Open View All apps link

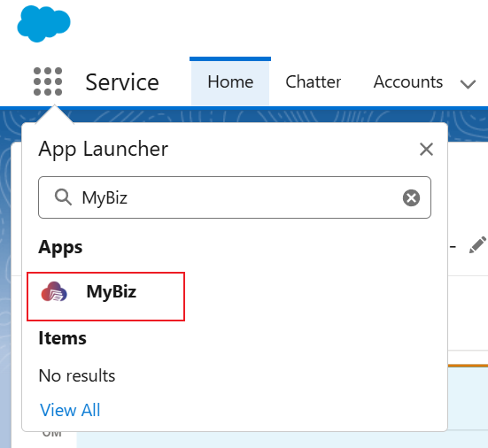70,410
